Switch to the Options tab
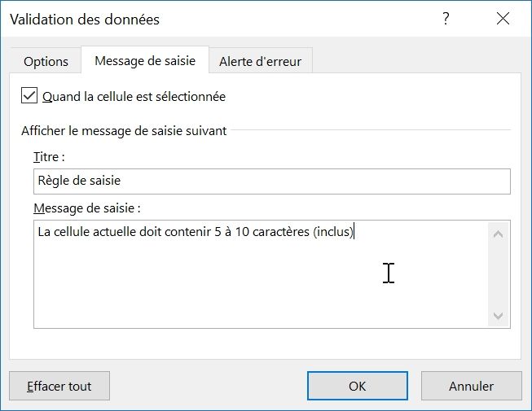 click(46, 61)
